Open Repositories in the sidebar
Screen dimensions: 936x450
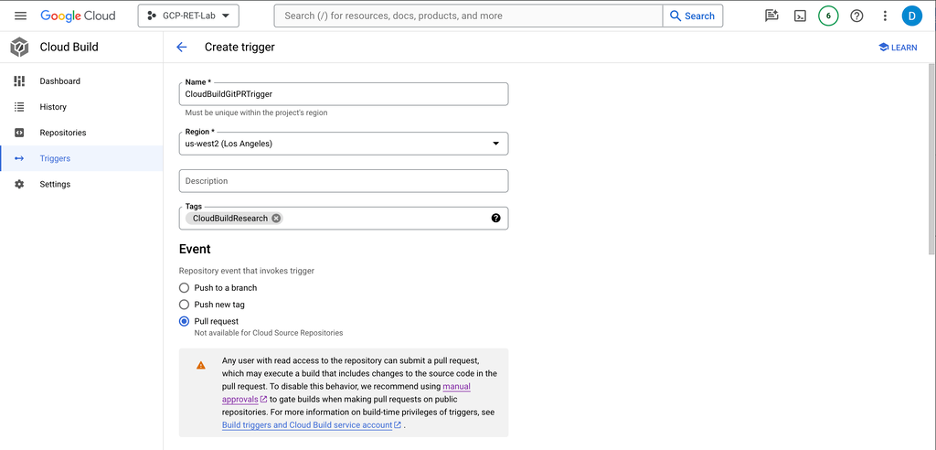click(81, 132)
